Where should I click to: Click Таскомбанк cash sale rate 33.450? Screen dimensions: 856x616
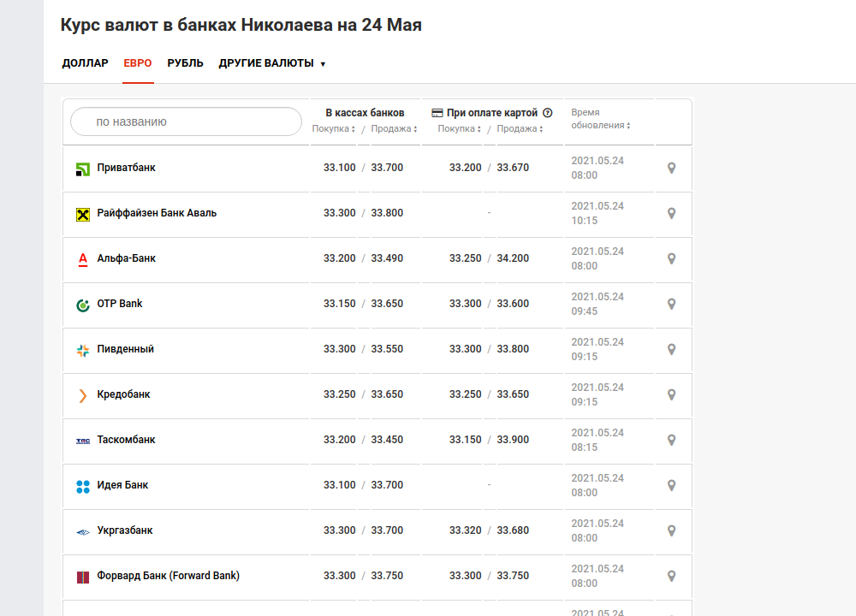pyautogui.click(x=387, y=439)
